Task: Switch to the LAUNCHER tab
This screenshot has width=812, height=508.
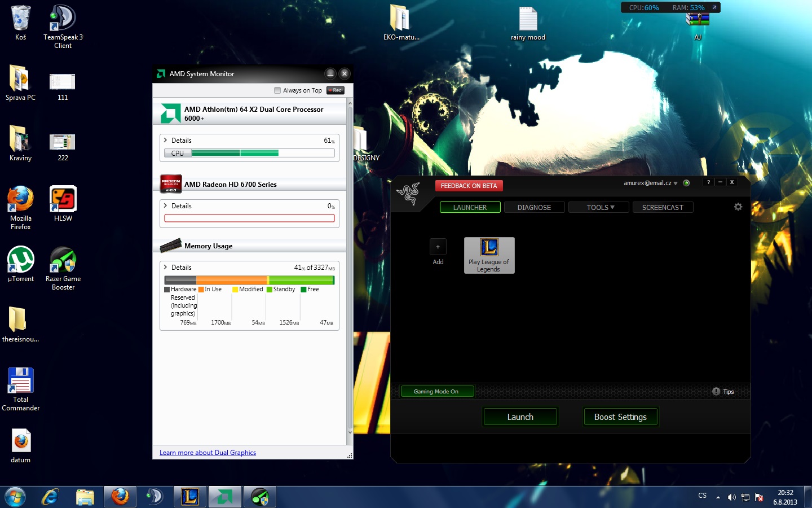Action: click(x=470, y=207)
